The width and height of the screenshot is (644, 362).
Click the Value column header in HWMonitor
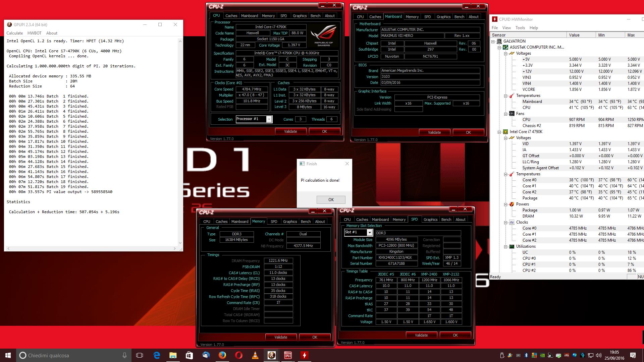[581, 35]
